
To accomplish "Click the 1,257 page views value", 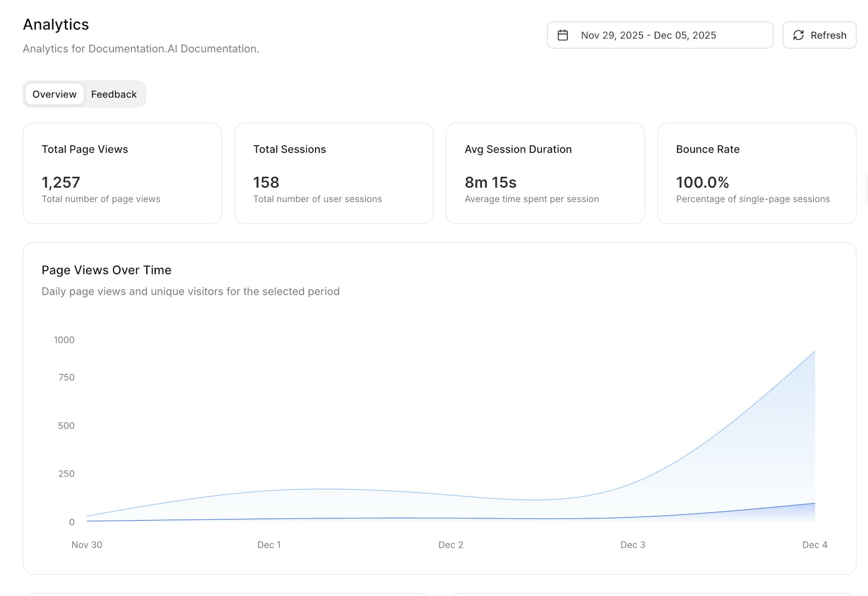I will (60, 182).
